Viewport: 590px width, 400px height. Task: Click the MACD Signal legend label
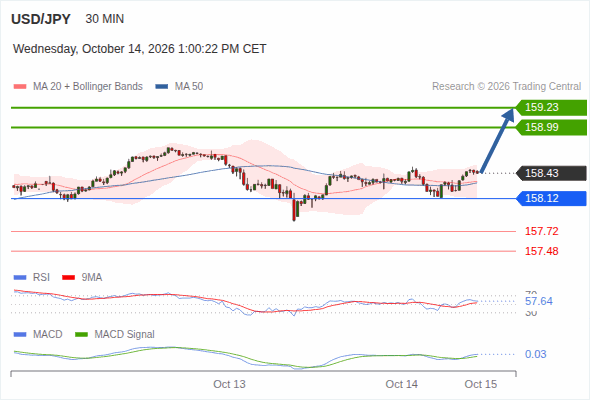pos(125,335)
